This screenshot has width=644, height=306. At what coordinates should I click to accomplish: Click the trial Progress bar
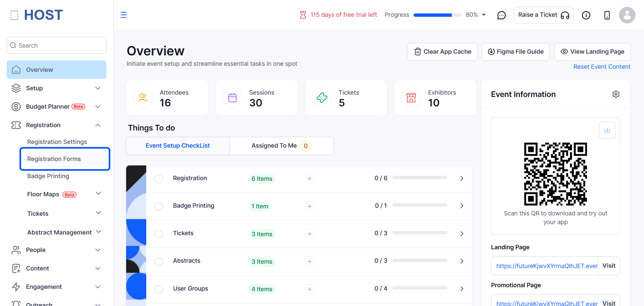click(x=437, y=15)
